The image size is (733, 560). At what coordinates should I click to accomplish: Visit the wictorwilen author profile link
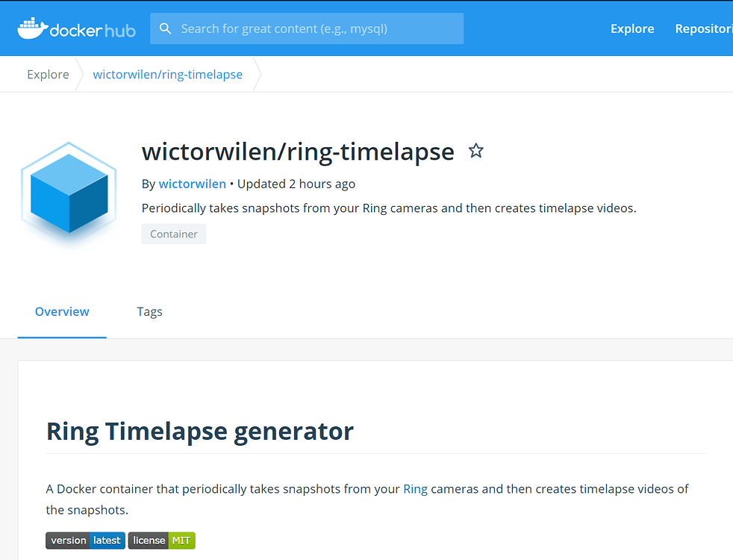coord(192,184)
